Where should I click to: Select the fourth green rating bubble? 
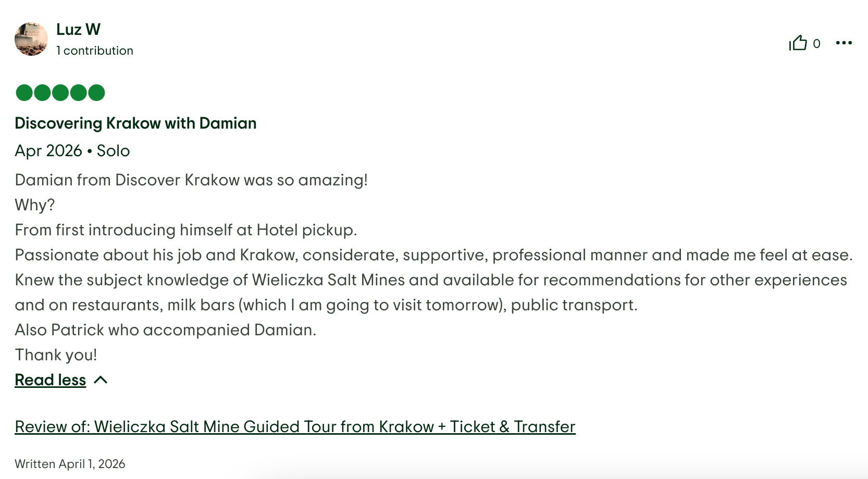pyautogui.click(x=79, y=92)
